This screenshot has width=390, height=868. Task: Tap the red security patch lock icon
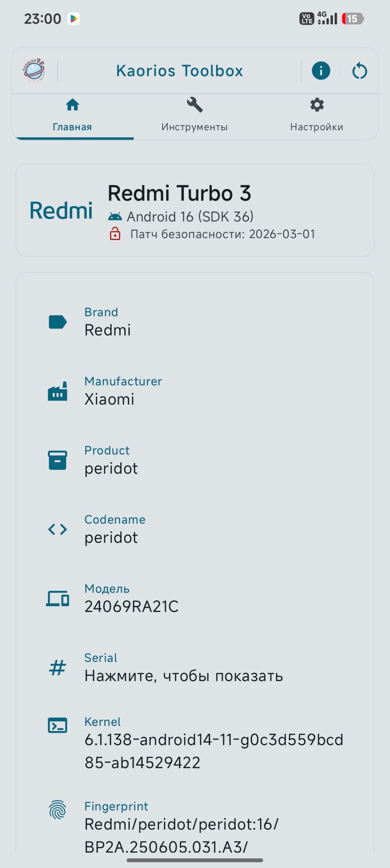pyautogui.click(x=115, y=234)
